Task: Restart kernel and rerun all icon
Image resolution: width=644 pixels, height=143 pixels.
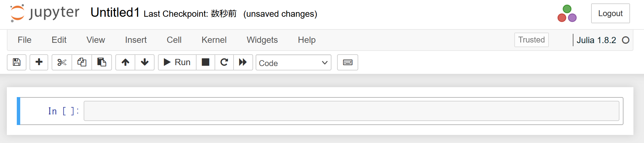Action: (x=243, y=62)
